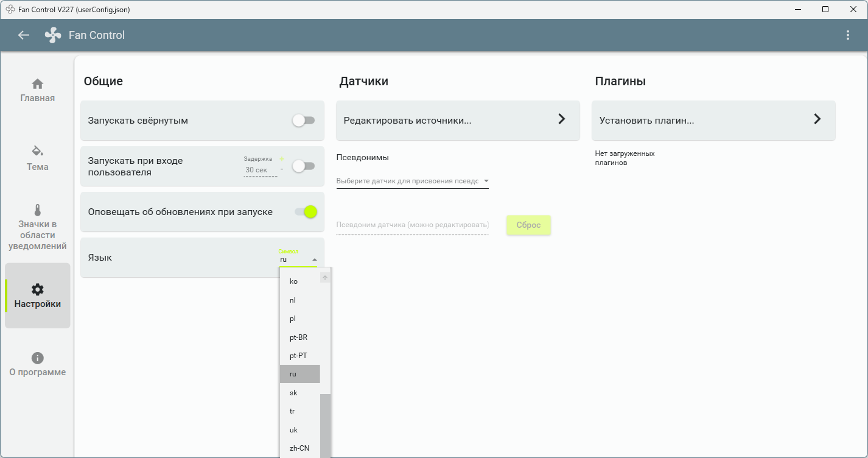
Task: Maximize the Fan Control window
Action: tap(825, 9)
